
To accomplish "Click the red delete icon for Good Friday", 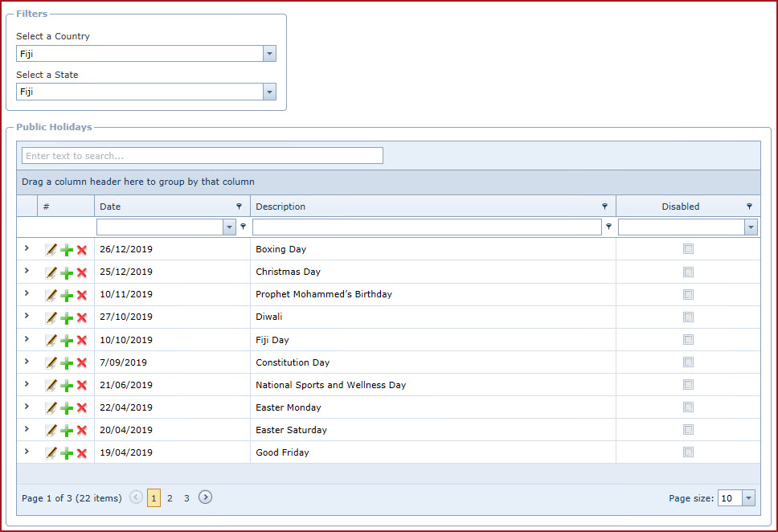I will tap(82, 452).
